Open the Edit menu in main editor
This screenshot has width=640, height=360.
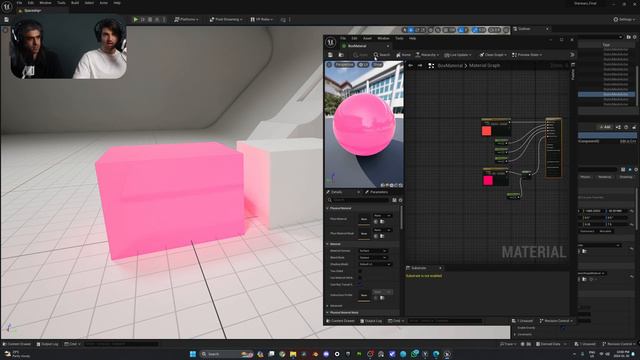[31, 3]
